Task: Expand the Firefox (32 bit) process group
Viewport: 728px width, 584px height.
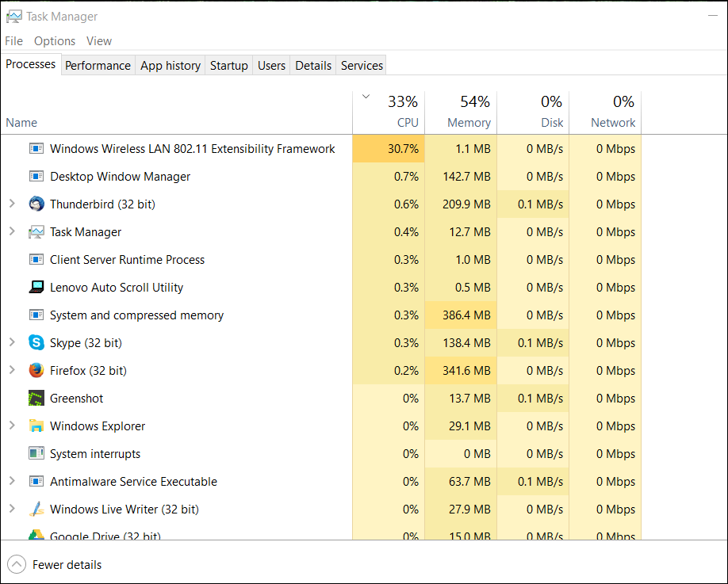Action: (12, 370)
